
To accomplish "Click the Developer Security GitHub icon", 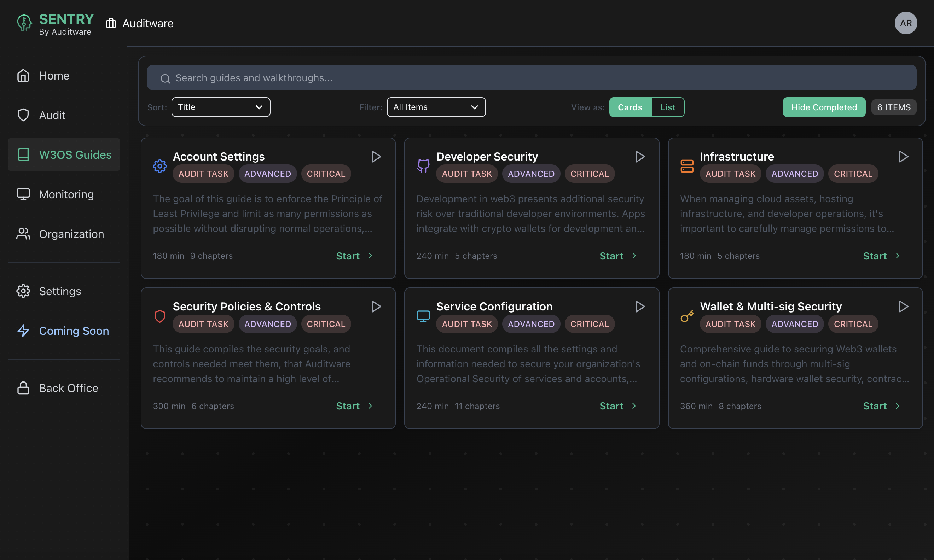I will [x=423, y=166].
